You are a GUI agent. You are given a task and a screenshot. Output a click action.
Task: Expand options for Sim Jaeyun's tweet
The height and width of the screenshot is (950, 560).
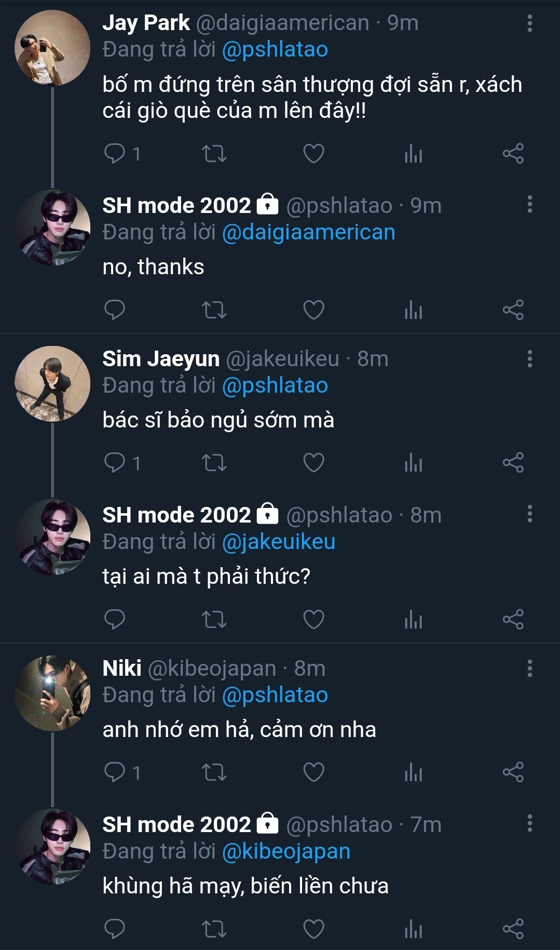click(529, 359)
